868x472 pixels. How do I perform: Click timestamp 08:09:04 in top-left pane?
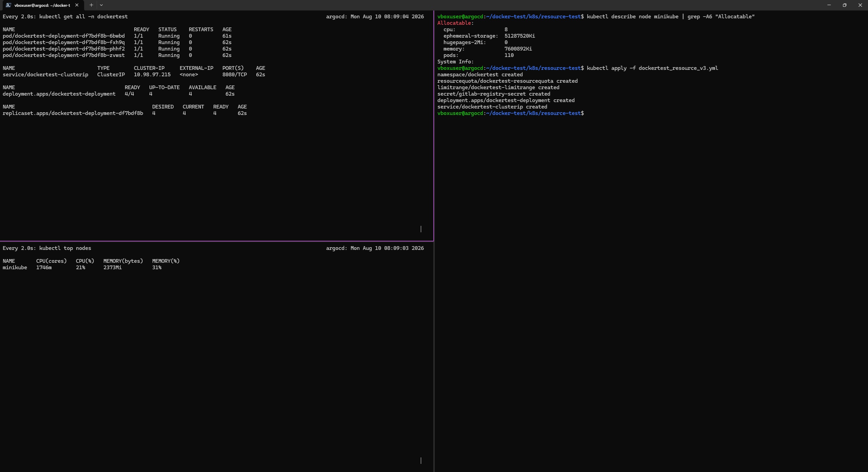(396, 17)
